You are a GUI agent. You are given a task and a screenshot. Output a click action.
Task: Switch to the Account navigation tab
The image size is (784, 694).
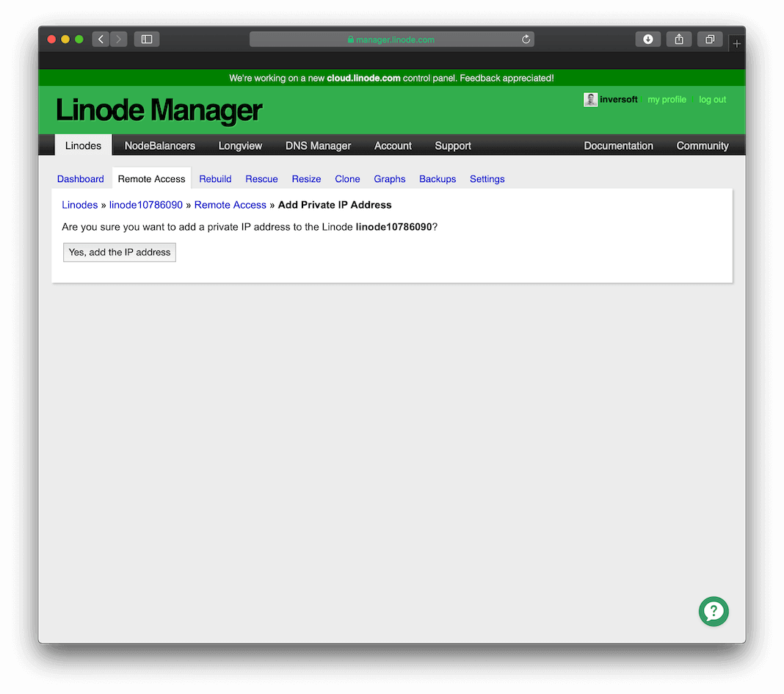393,145
